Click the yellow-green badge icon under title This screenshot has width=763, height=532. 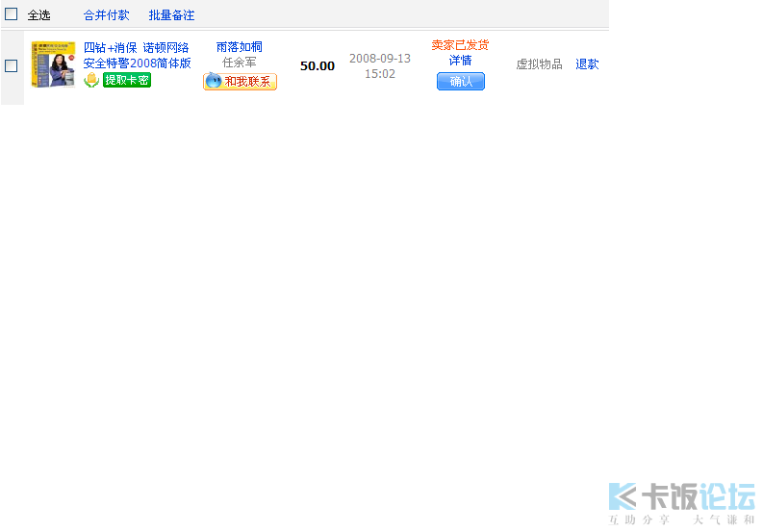[91, 81]
